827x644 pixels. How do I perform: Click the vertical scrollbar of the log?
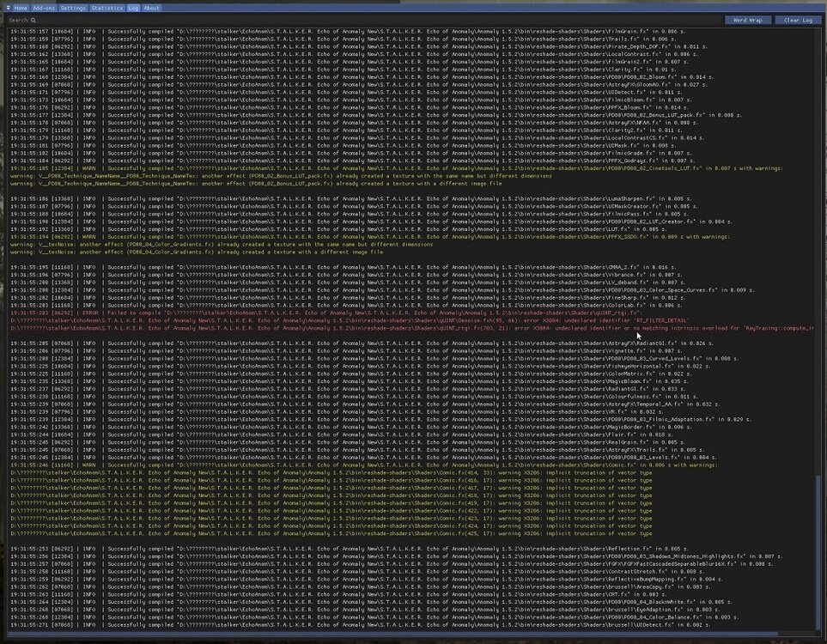pyautogui.click(x=818, y=550)
